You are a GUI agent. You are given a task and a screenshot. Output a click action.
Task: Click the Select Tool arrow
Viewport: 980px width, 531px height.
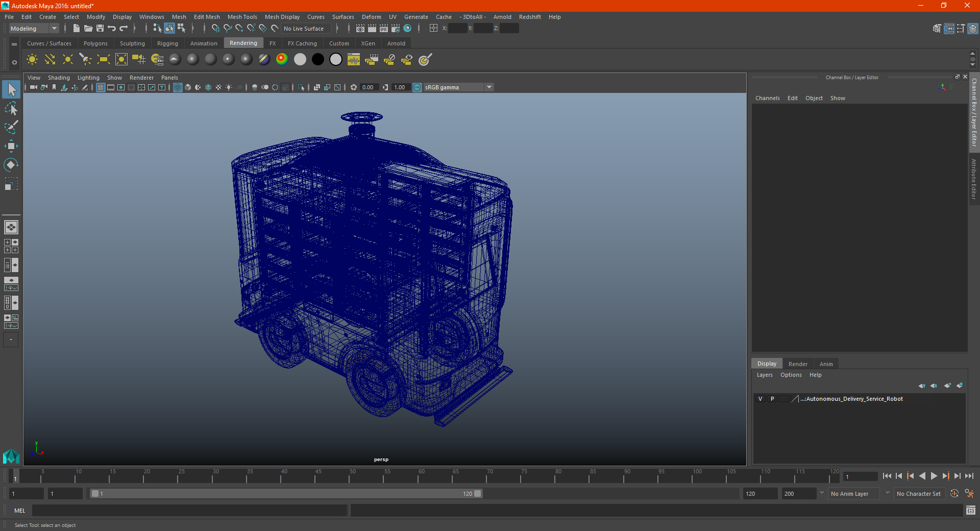pyautogui.click(x=11, y=90)
